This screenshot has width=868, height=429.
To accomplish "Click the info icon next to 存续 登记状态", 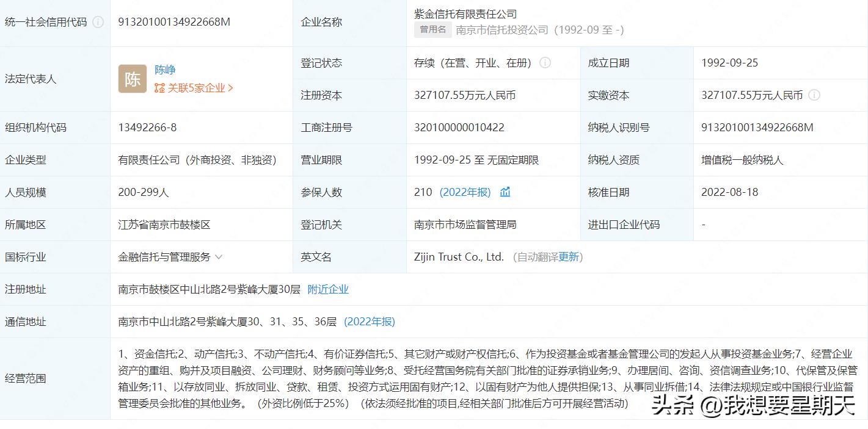I will tap(545, 62).
